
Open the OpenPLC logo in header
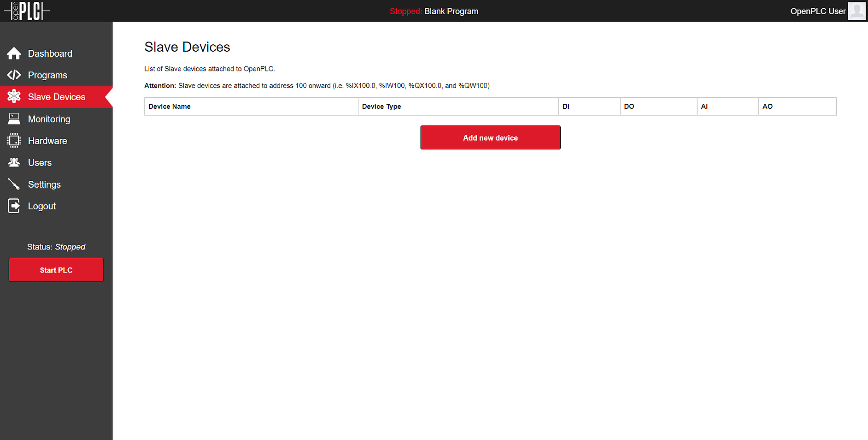[x=27, y=11]
